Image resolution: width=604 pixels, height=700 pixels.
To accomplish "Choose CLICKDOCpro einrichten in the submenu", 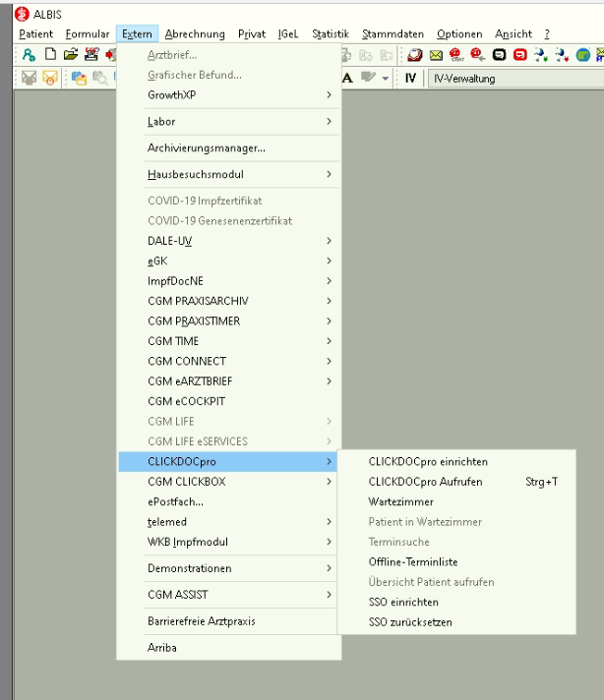I will pos(456,462).
